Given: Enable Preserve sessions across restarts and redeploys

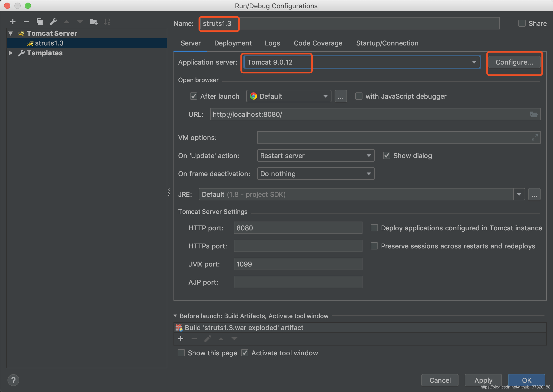Looking at the screenshot, I should tap(374, 246).
